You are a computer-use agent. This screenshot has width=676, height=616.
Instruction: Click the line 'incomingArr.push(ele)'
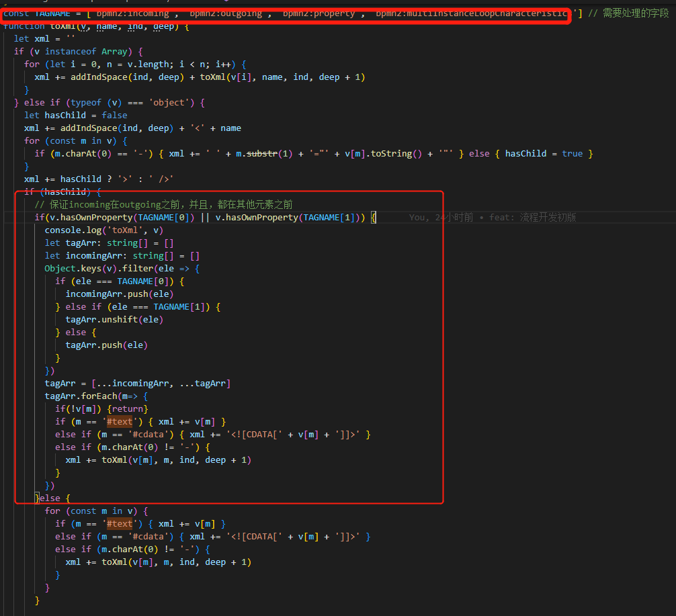click(120, 294)
